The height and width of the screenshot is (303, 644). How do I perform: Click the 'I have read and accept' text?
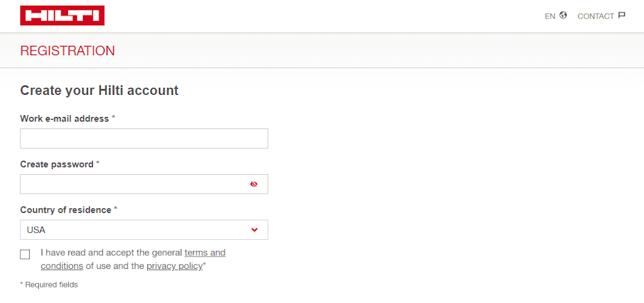(x=111, y=253)
